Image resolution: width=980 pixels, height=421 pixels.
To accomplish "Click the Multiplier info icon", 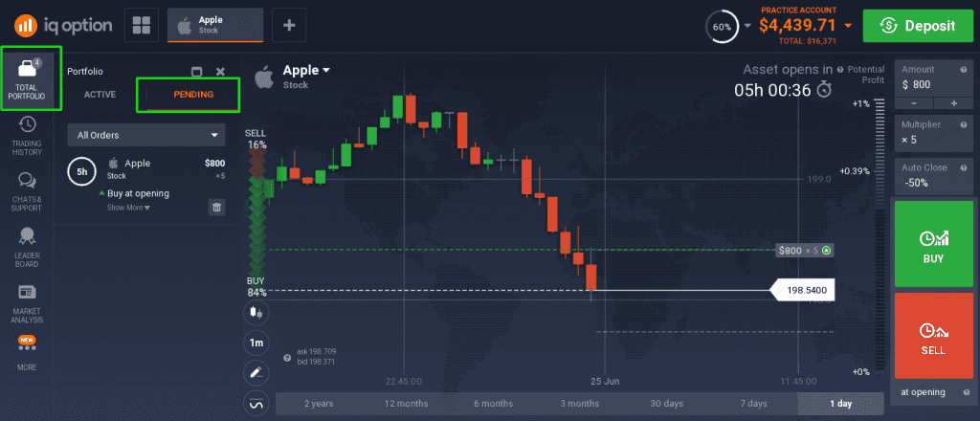I will [x=964, y=124].
